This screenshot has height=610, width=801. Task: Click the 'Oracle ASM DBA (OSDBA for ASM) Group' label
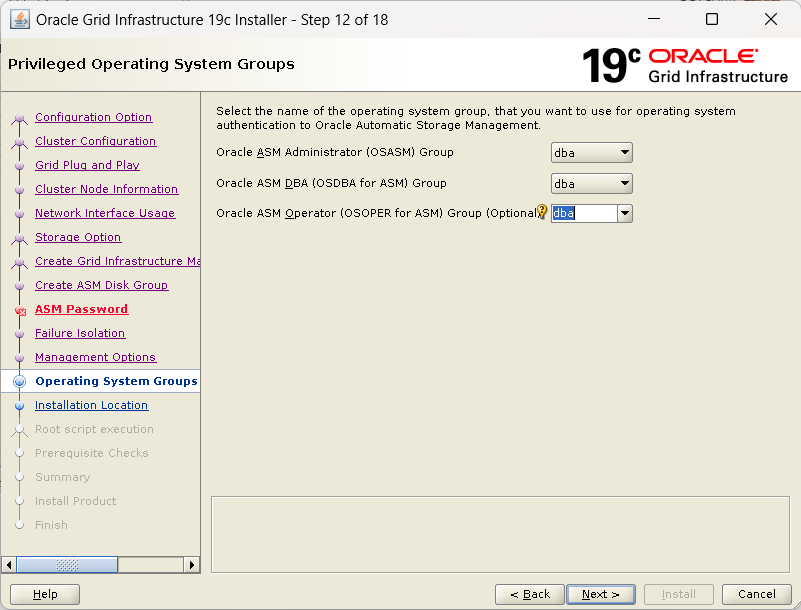coord(331,183)
